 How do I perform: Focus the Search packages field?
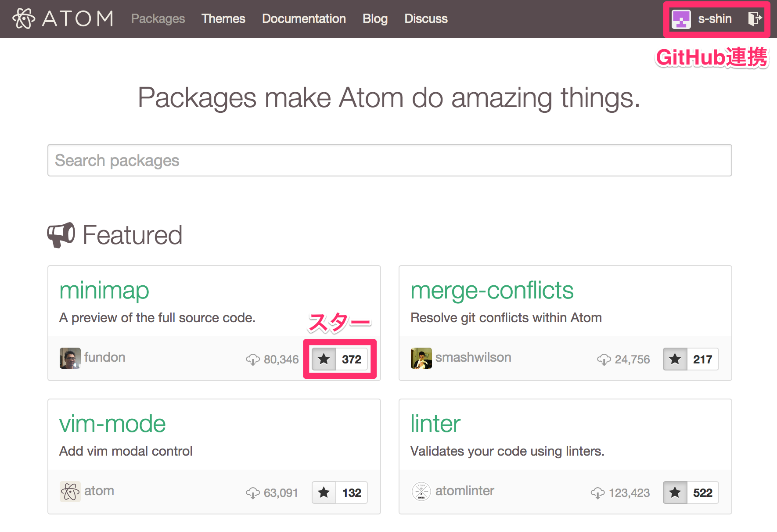(389, 160)
